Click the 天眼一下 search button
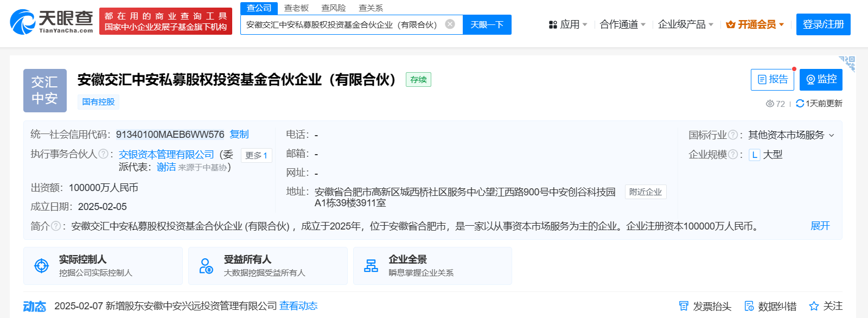 coord(487,24)
